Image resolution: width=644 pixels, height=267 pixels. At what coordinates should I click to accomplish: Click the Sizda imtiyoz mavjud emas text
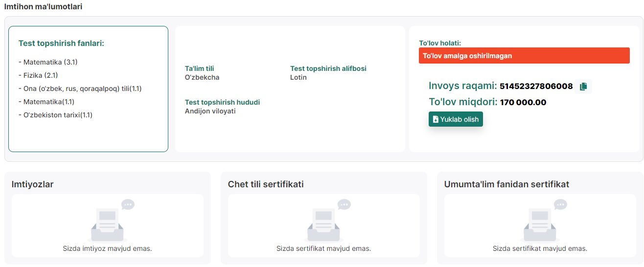click(108, 248)
